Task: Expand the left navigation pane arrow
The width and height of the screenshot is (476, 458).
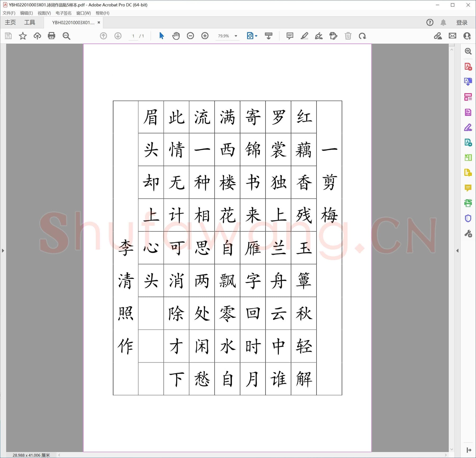Action: coord(3,250)
